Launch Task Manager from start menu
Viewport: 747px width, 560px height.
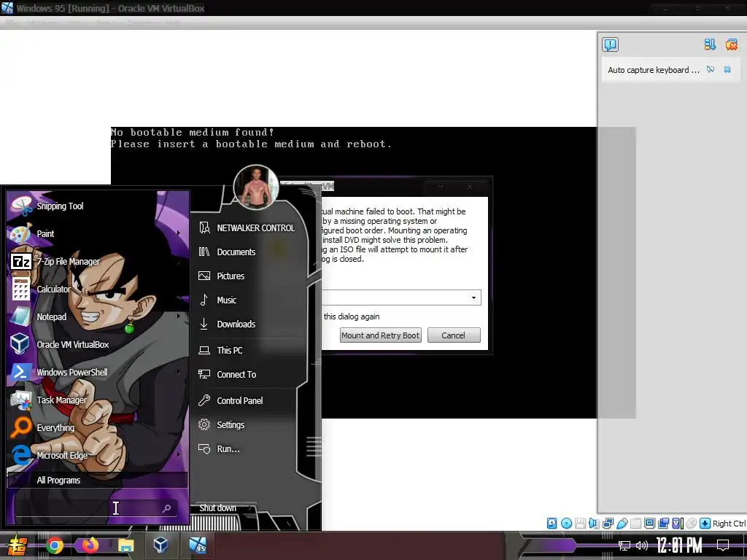coord(98,400)
